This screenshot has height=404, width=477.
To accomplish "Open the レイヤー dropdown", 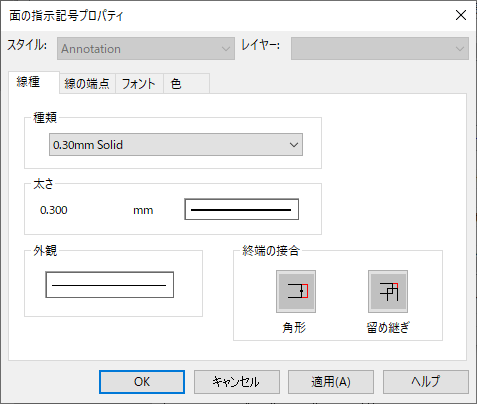I will [380, 49].
